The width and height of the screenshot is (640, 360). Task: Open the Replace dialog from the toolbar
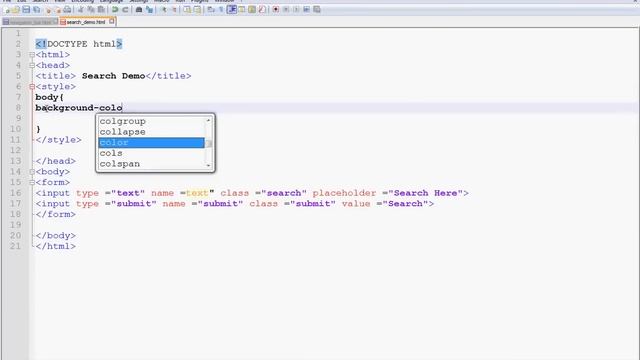coord(149,9)
